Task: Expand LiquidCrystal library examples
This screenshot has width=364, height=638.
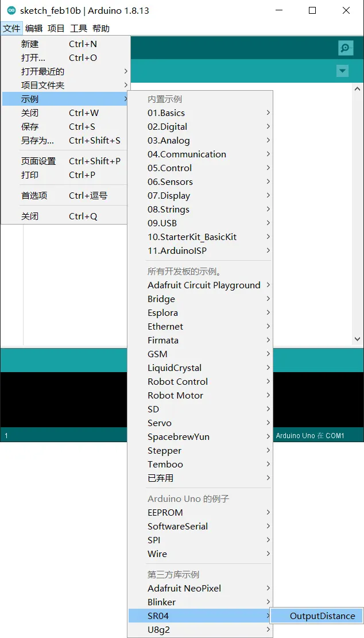Action: [x=200, y=368]
